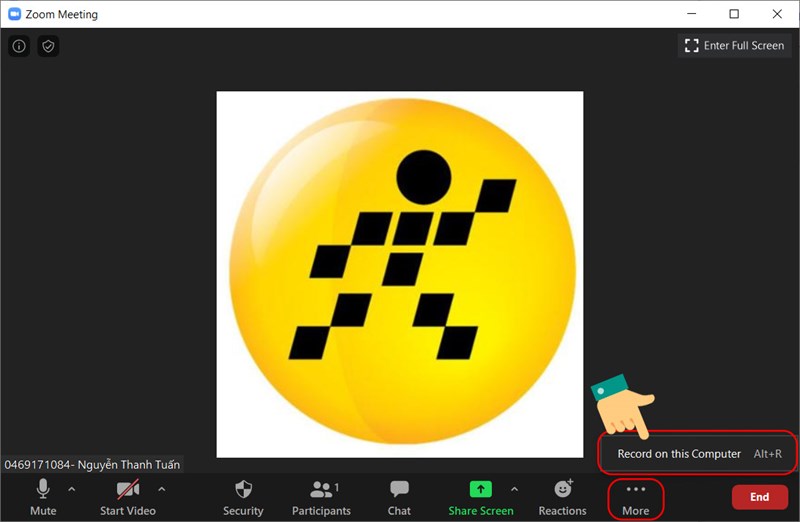This screenshot has width=800, height=522.
Task: Click the name label Nguyễn Thanh Tuấn
Action: (x=92, y=464)
